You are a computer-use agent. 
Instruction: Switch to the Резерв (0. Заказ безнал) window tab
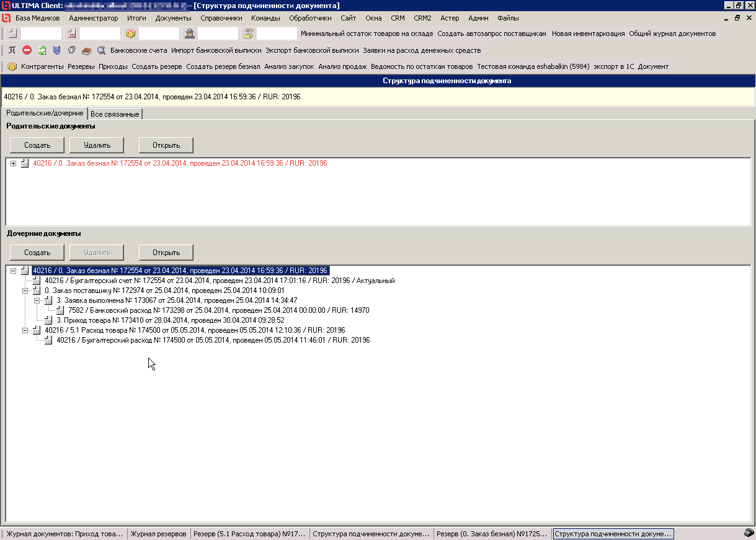pos(492,534)
